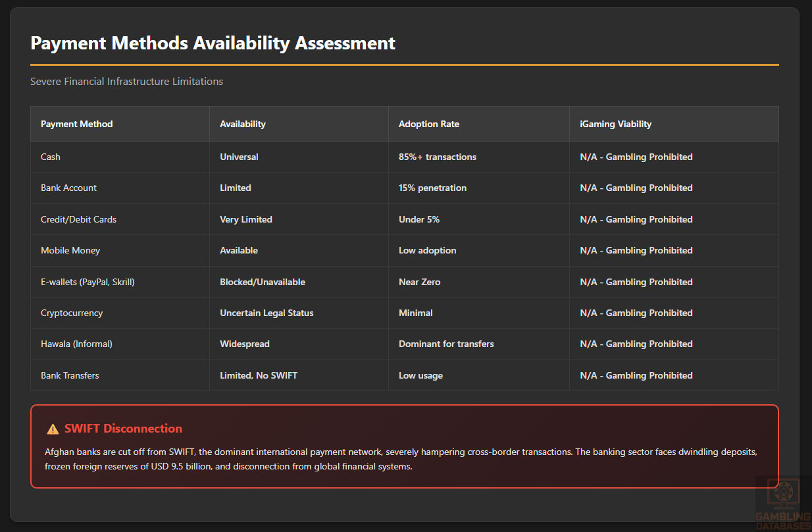Click the Payment Methods Availability Assessment title
Image resolution: width=812 pixels, height=532 pixels.
tap(213, 43)
